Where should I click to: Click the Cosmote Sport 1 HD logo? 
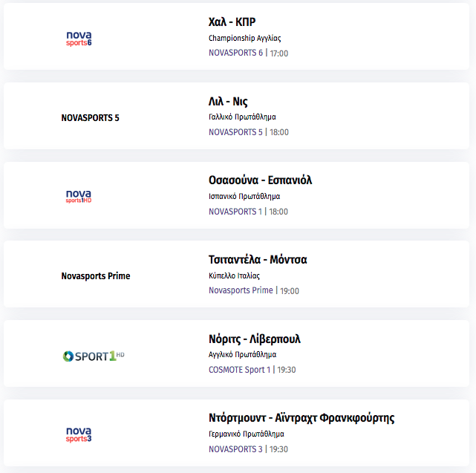pyautogui.click(x=94, y=356)
